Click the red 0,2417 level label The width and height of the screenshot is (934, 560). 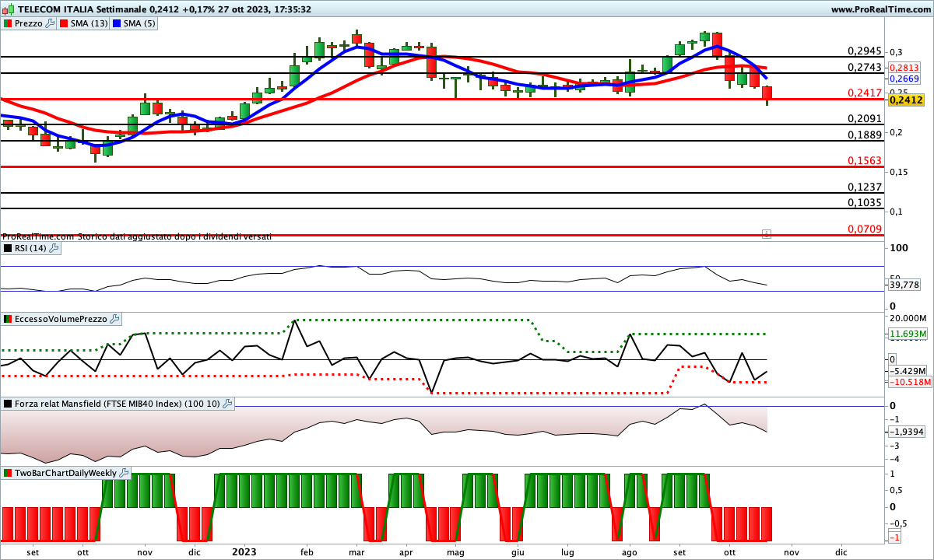[x=864, y=93]
